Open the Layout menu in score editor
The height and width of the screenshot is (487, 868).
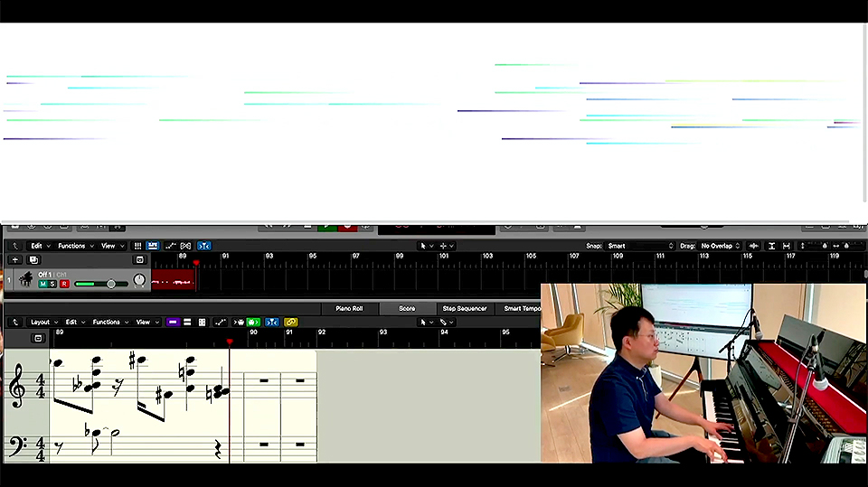pos(43,323)
